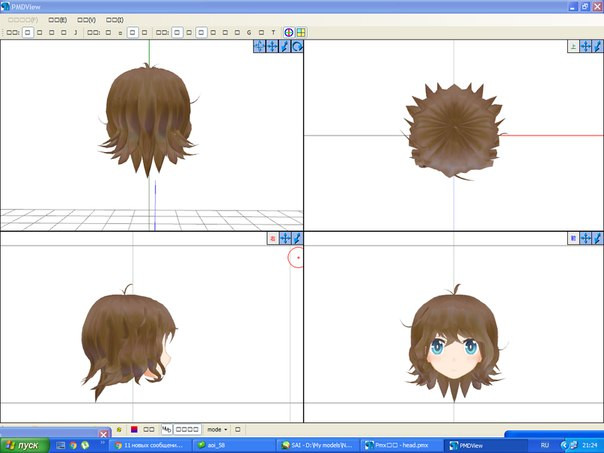Toggle the 'G' button in the toolbar
This screenshot has height=453, width=604.
point(248,32)
